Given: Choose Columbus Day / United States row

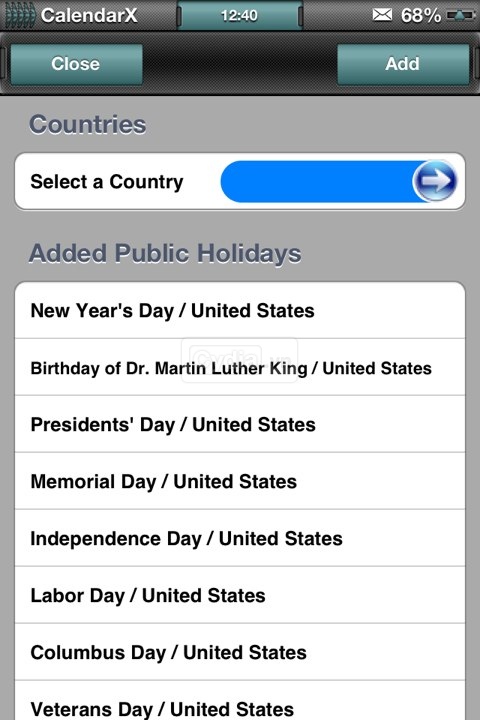Looking at the screenshot, I should [x=240, y=652].
